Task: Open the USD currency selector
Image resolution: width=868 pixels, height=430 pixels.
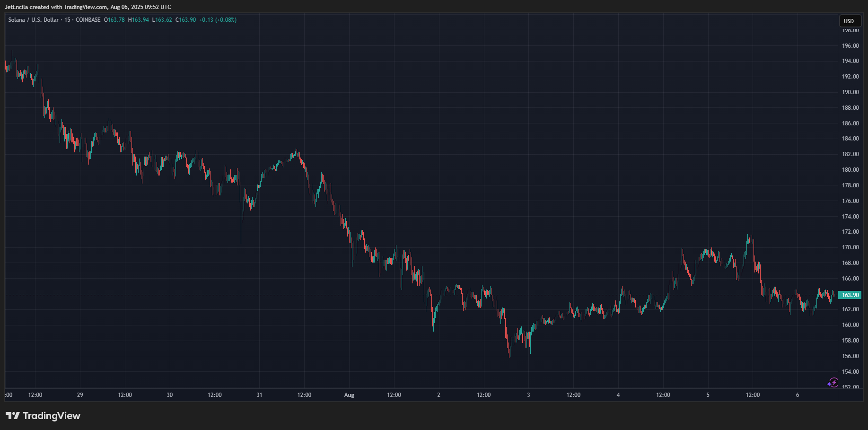Action: point(849,21)
